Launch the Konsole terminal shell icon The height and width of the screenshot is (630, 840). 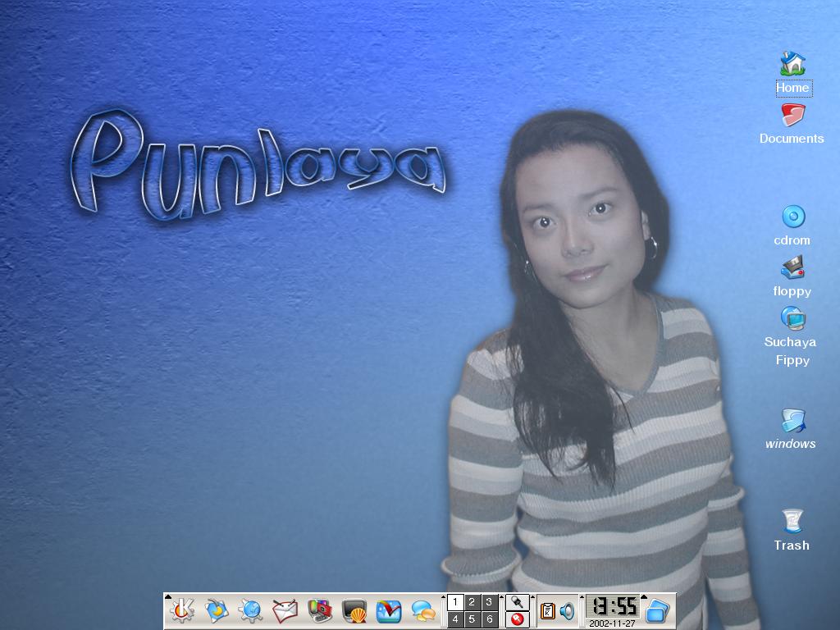pyautogui.click(x=354, y=611)
